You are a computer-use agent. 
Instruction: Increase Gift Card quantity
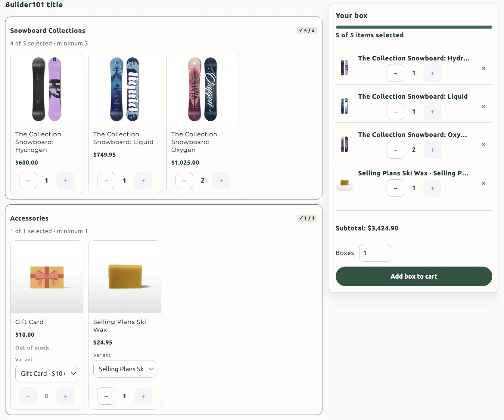tap(65, 396)
